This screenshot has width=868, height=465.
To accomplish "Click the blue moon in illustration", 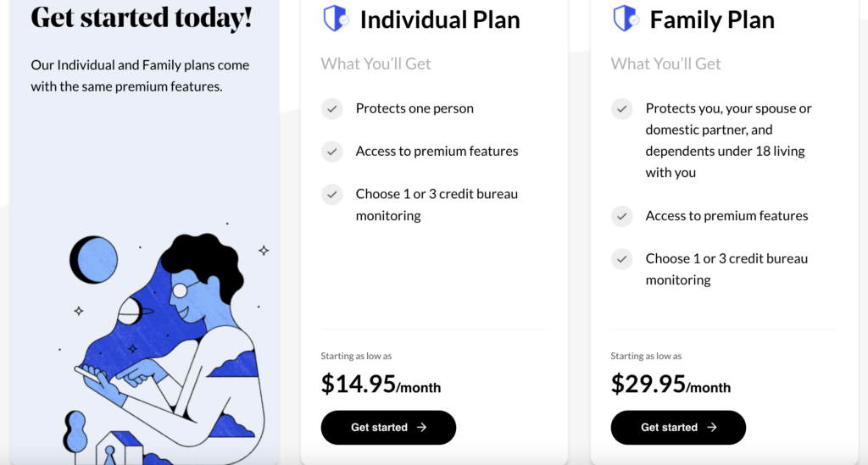I will coord(93,260).
